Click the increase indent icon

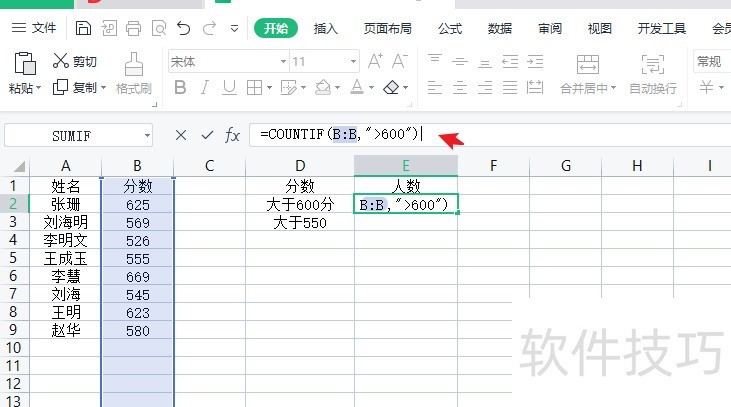pos(535,61)
